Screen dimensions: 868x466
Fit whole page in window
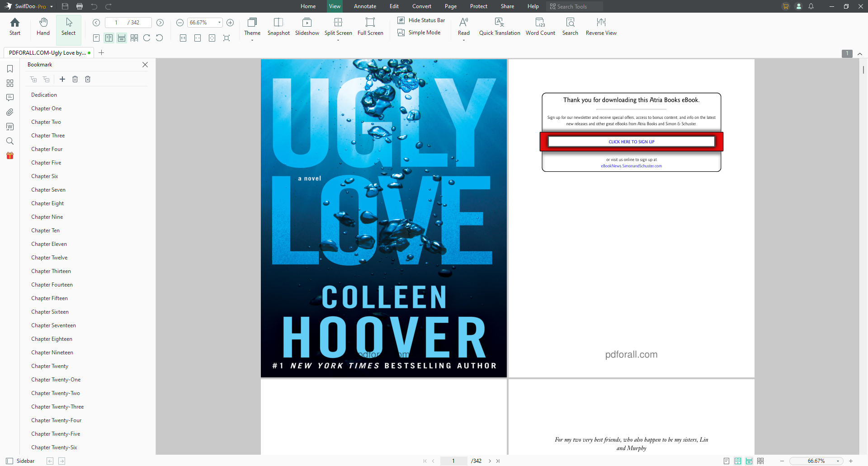pos(212,38)
